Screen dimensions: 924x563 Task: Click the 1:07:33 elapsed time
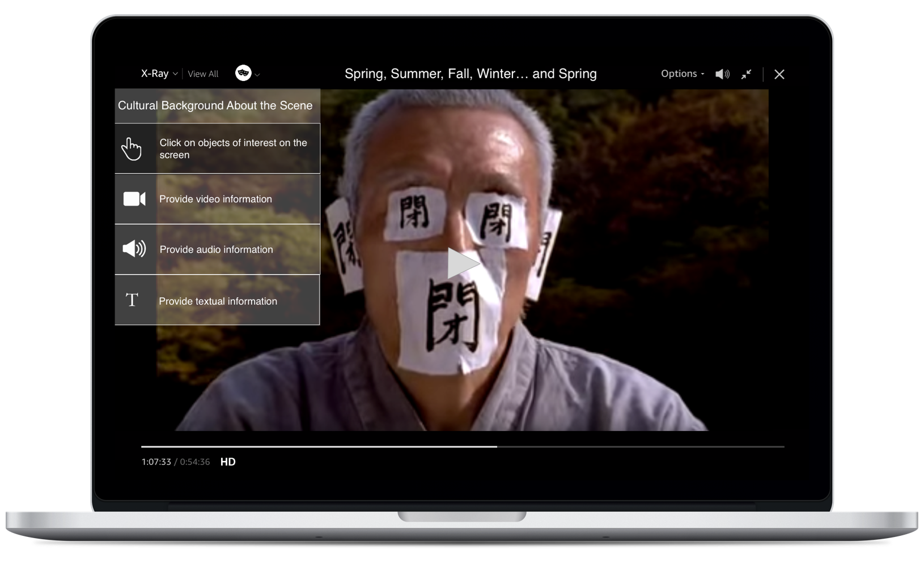pyautogui.click(x=156, y=462)
